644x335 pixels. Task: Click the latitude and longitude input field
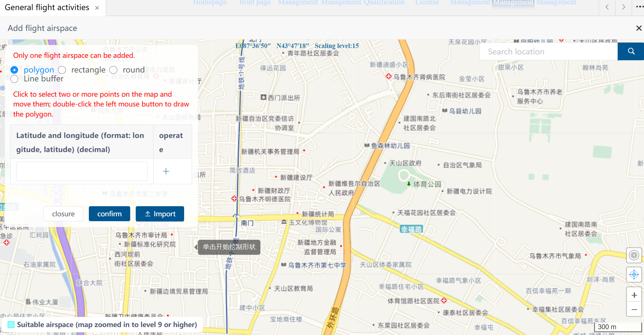click(x=82, y=171)
